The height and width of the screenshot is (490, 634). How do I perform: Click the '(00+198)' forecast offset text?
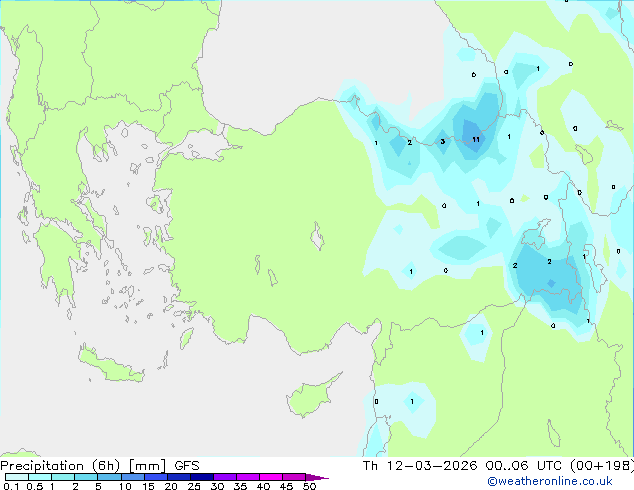tap(602, 466)
